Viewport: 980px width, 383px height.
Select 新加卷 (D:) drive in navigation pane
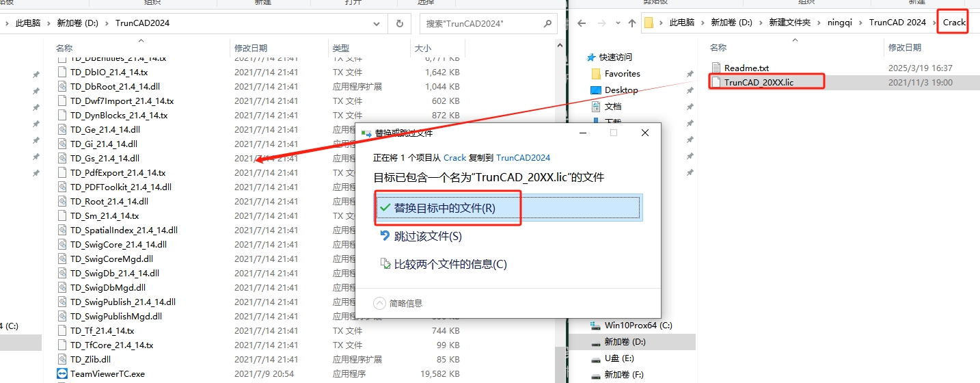pyautogui.click(x=625, y=341)
